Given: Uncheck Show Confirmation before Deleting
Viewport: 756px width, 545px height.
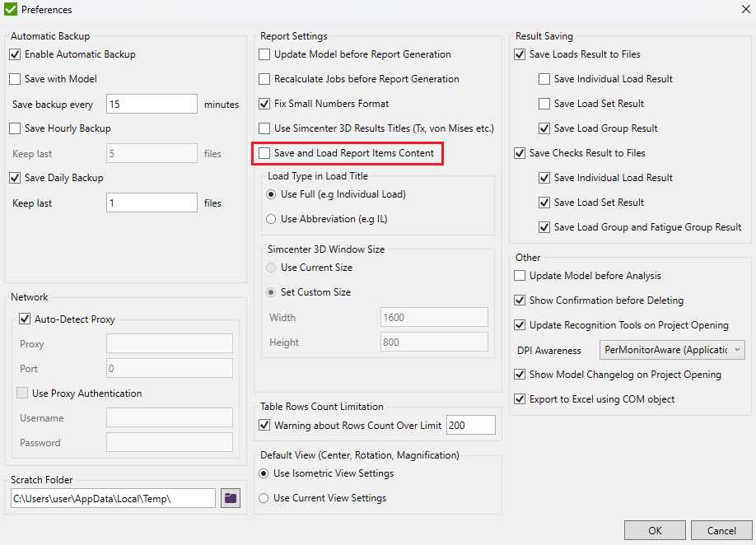Looking at the screenshot, I should [x=520, y=300].
